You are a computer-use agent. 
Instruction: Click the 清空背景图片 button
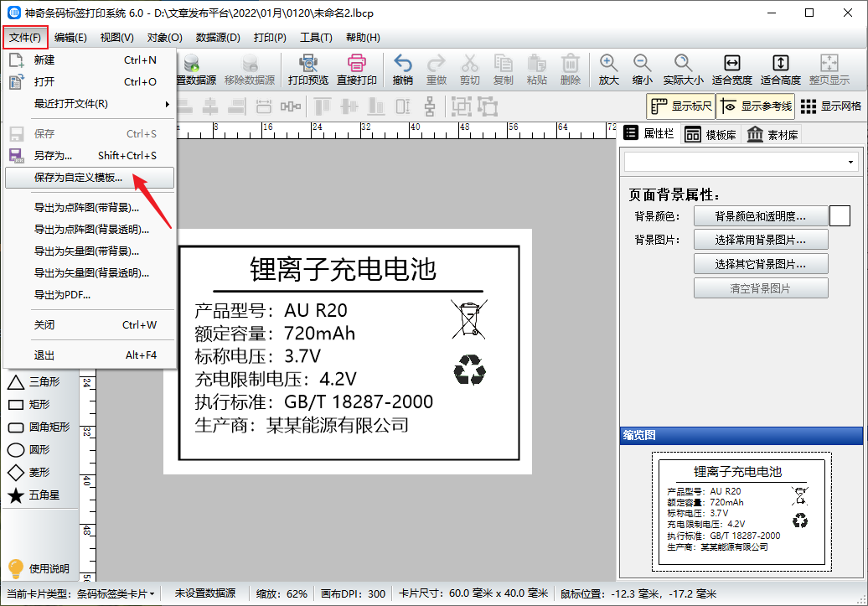[761, 288]
